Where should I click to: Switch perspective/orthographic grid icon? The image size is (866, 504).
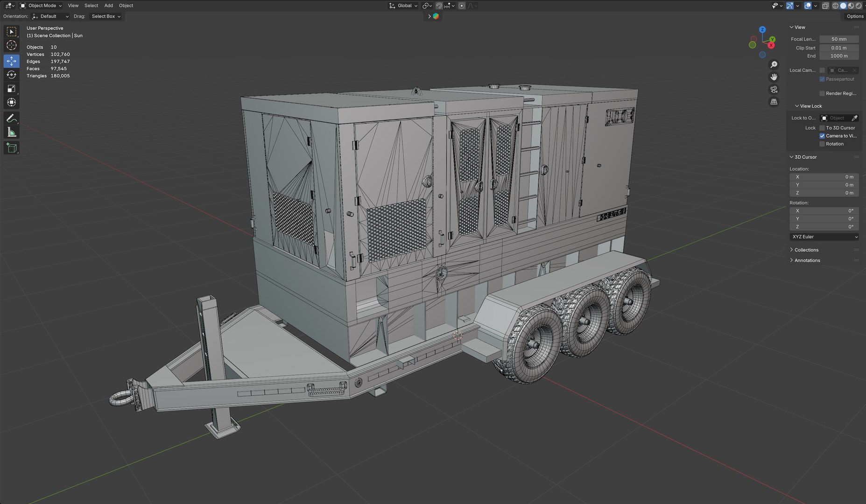[774, 102]
